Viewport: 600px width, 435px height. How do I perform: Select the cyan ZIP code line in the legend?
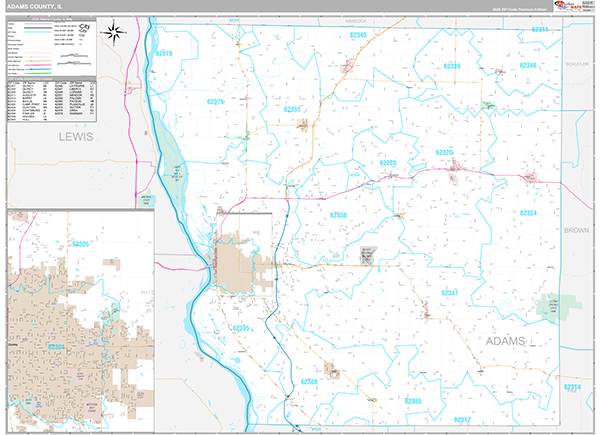[x=38, y=32]
